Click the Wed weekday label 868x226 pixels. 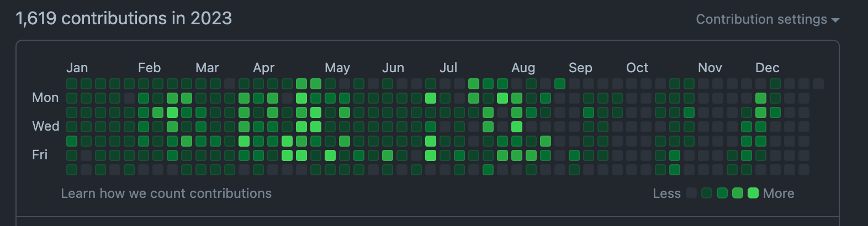[x=46, y=126]
